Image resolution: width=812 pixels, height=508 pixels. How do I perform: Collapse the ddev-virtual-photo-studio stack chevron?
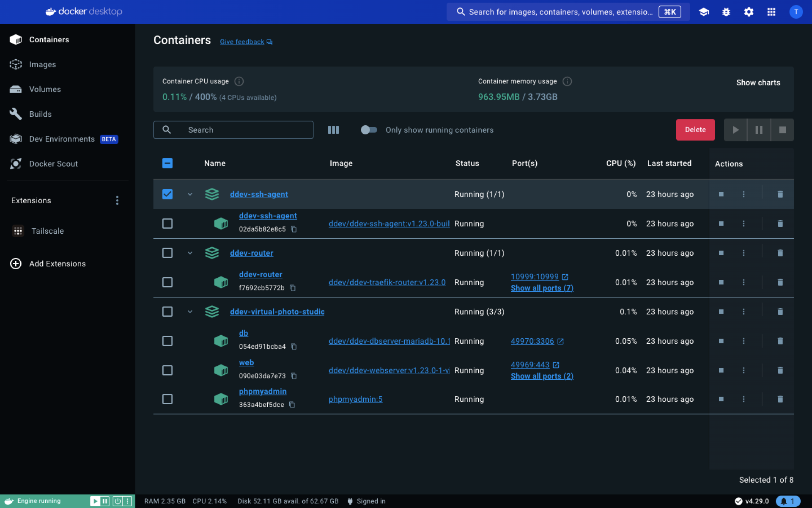point(190,312)
